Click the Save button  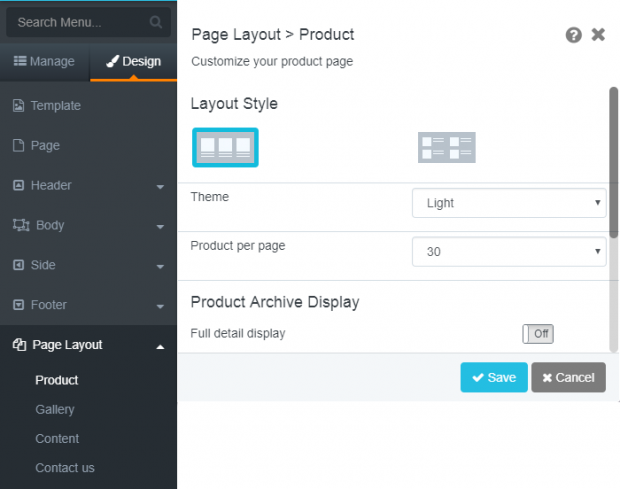(494, 377)
